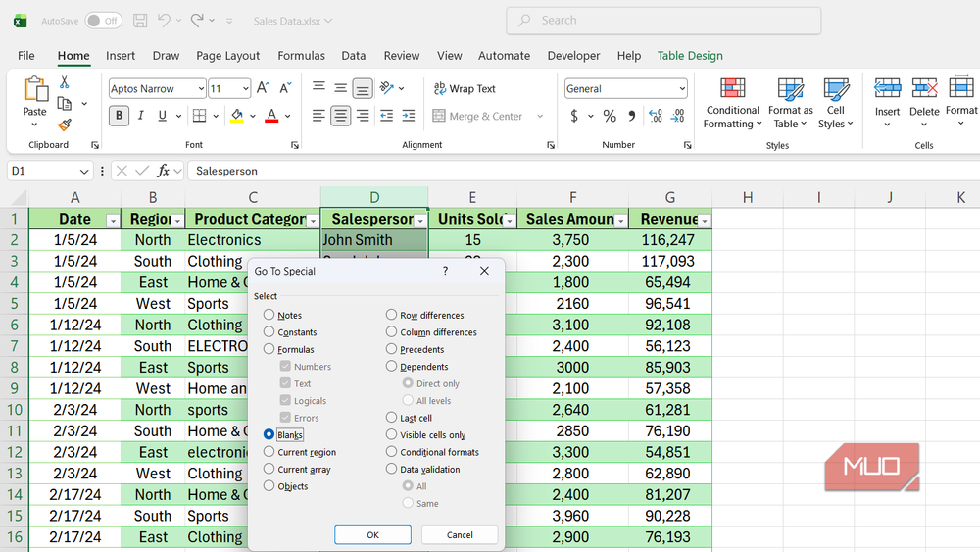980x552 pixels.
Task: Apply Comma Style
Action: pyautogui.click(x=632, y=116)
